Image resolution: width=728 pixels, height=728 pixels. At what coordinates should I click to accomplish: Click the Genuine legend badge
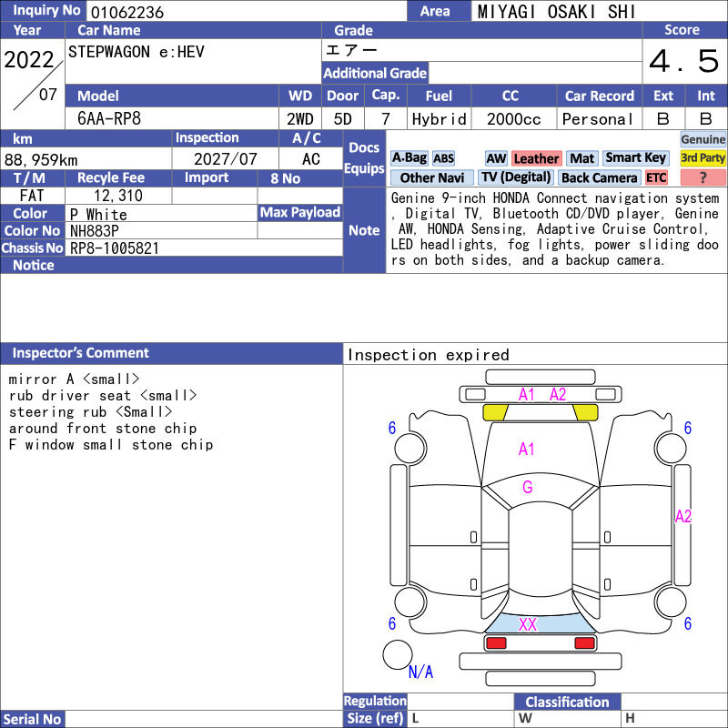(703, 139)
